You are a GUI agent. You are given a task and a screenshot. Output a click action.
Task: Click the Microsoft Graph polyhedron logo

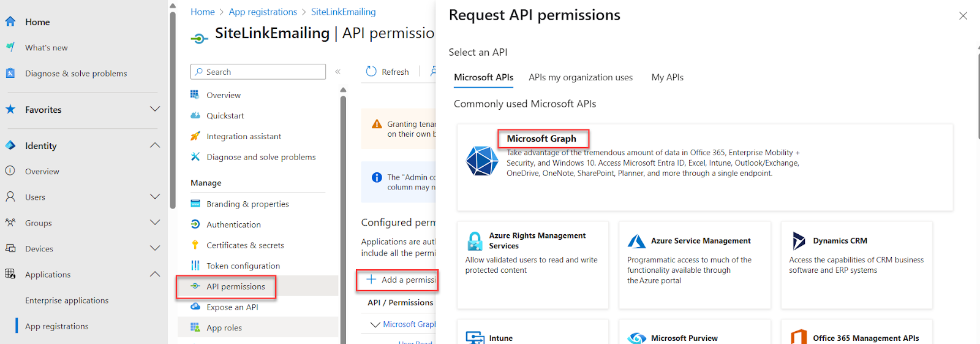coord(482,161)
